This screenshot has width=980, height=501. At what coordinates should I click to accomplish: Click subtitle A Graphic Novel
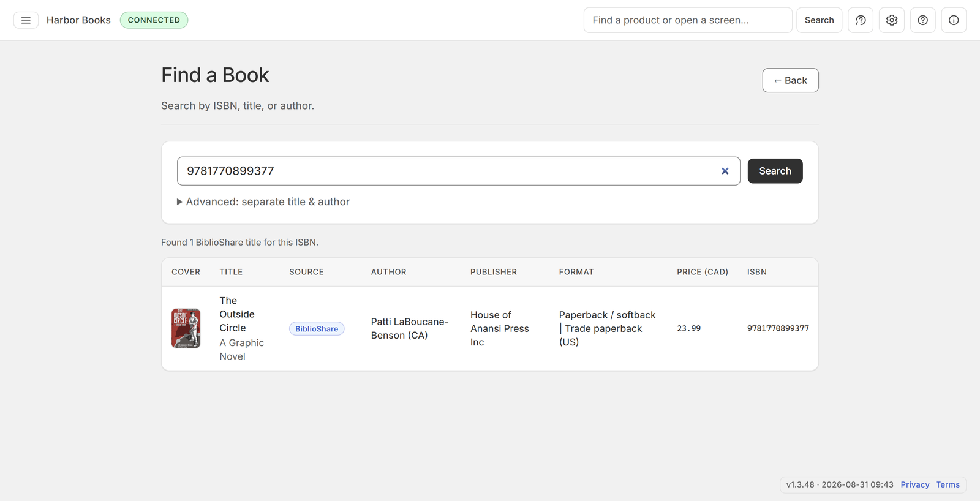pos(241,350)
